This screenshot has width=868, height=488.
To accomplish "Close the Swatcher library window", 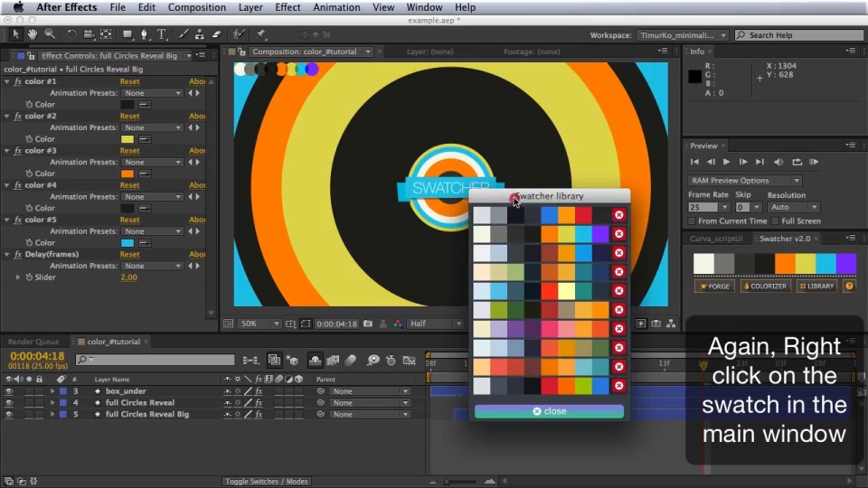I will 549,411.
